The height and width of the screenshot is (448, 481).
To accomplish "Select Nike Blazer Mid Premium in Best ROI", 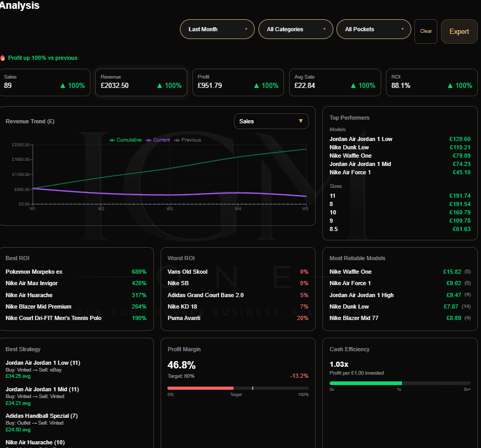I will pyautogui.click(x=76, y=306).
